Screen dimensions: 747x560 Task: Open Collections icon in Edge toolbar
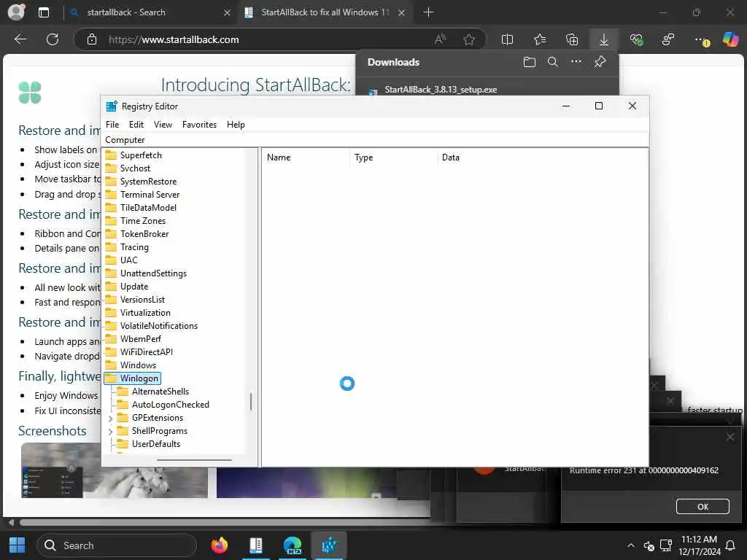pyautogui.click(x=572, y=39)
